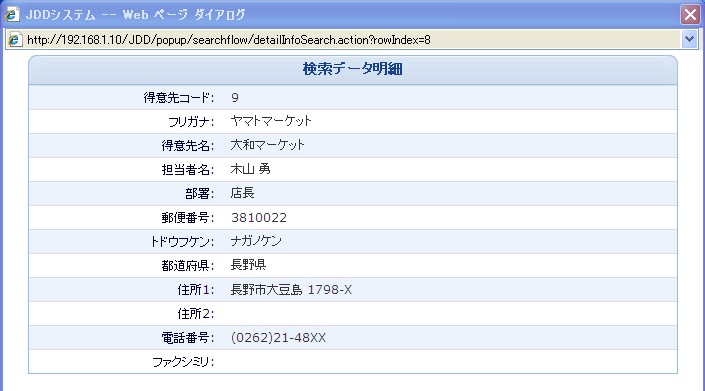Click the dialog title JDDシステム text
Image resolution: width=705 pixels, height=391 pixels.
coord(60,15)
